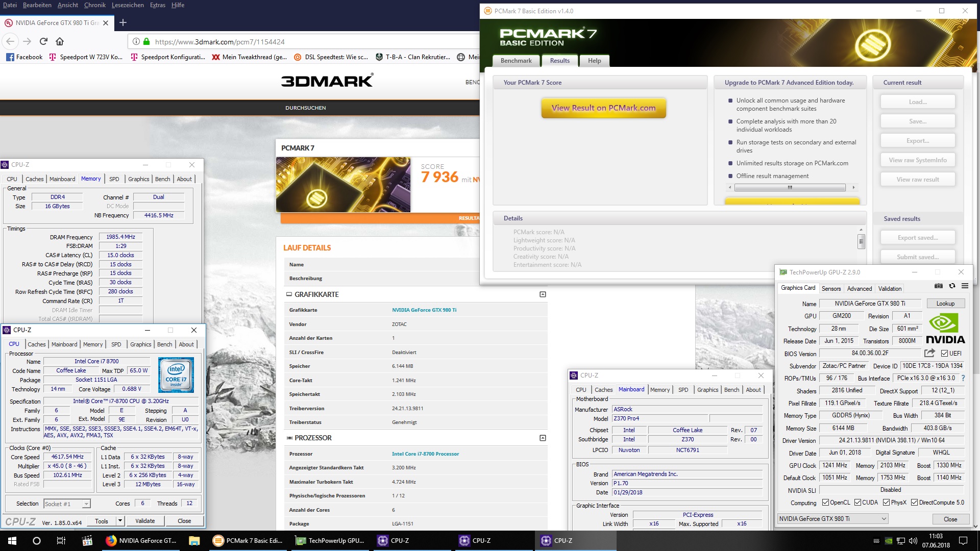
Task: Open the DSL Speedtest bookmark
Action: click(x=331, y=57)
